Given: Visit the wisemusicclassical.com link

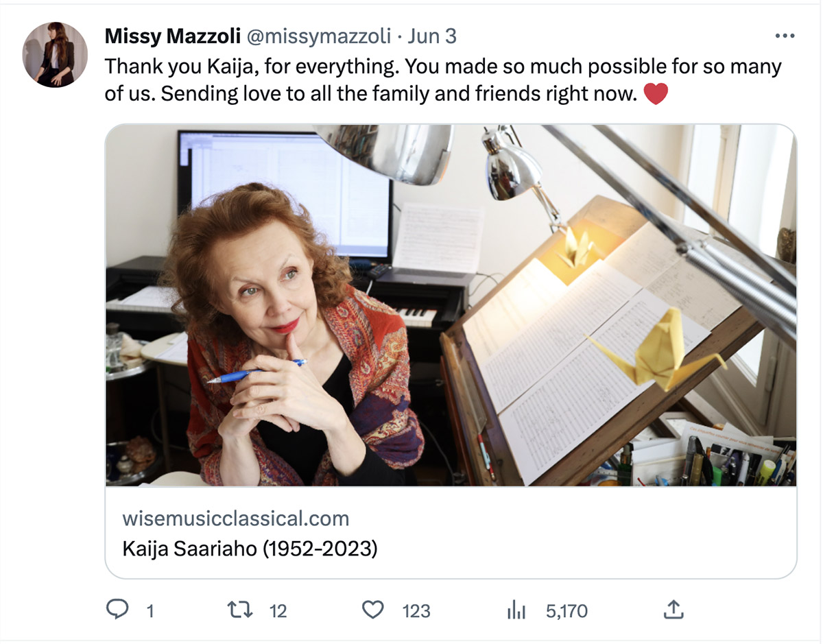Looking at the screenshot, I should point(235,518).
